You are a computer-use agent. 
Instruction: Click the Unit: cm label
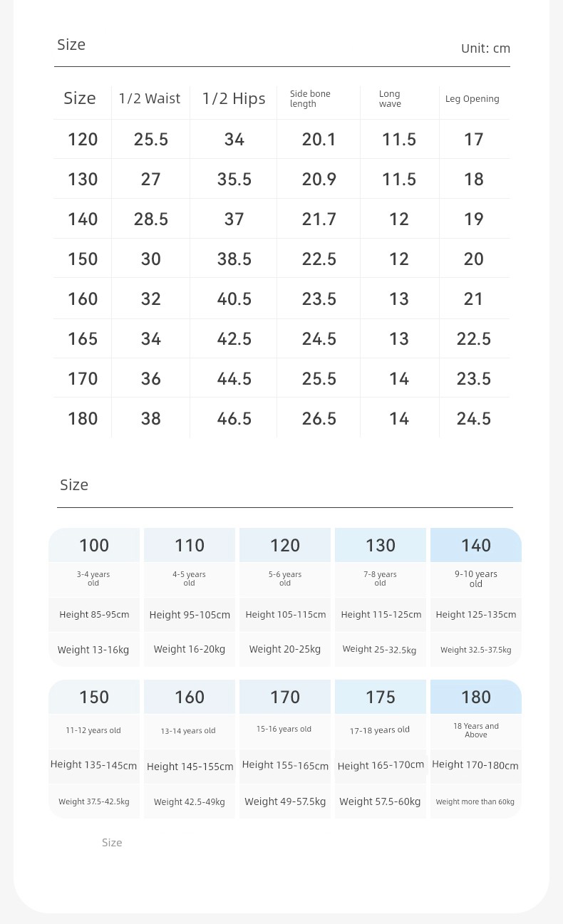tap(485, 48)
